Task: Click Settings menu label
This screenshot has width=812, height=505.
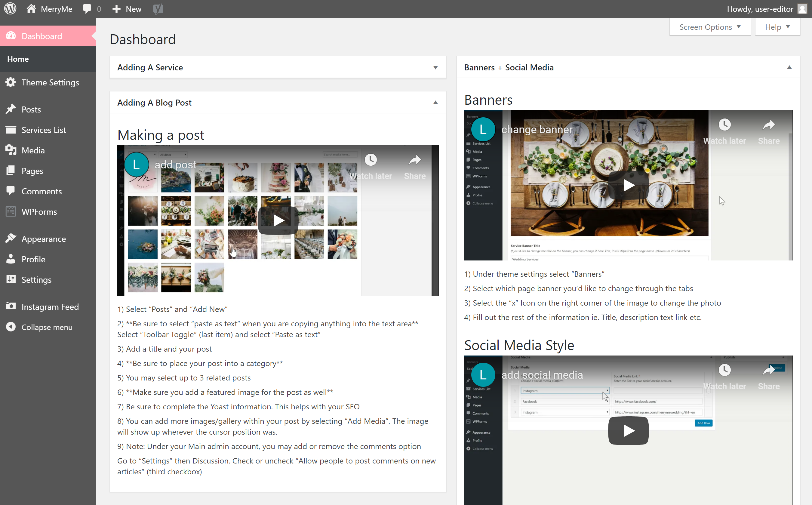Action: pyautogui.click(x=37, y=279)
